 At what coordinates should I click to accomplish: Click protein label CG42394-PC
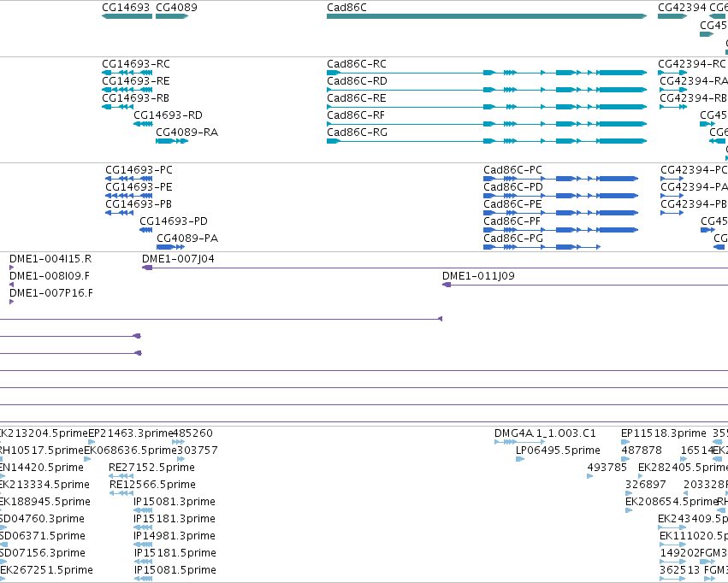click(x=694, y=170)
